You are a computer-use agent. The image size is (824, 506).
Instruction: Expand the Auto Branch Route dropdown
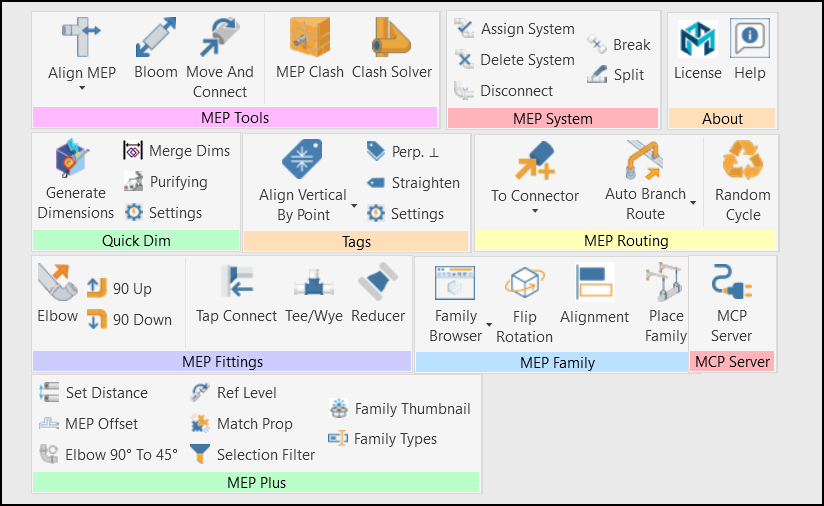pos(693,203)
